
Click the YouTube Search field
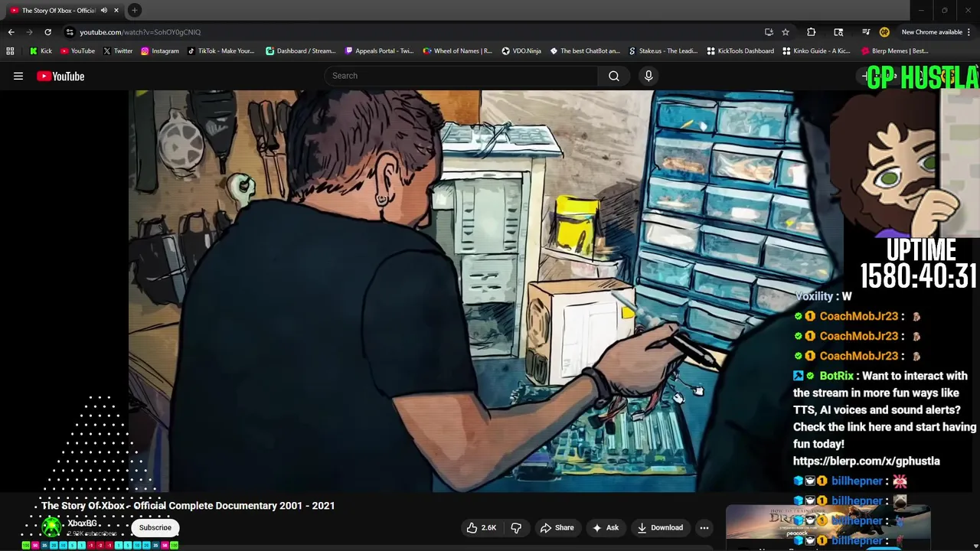[x=461, y=76]
